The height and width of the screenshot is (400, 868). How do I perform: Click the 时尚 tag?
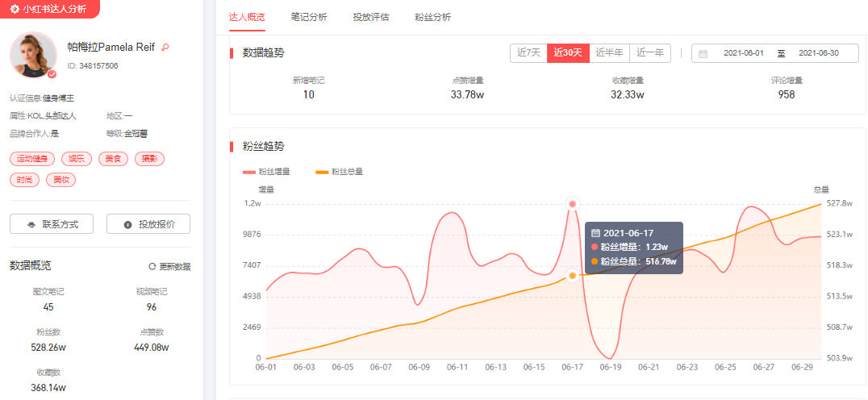[24, 180]
